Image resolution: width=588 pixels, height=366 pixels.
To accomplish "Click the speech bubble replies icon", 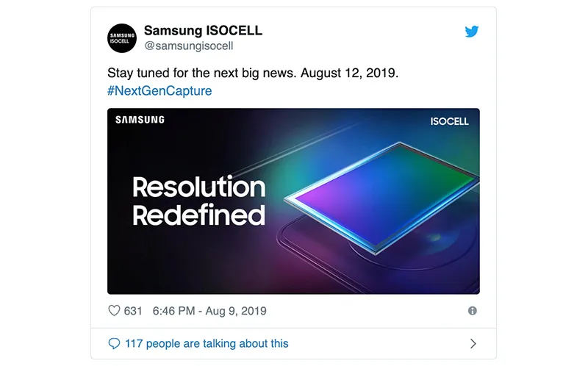I will click(114, 343).
